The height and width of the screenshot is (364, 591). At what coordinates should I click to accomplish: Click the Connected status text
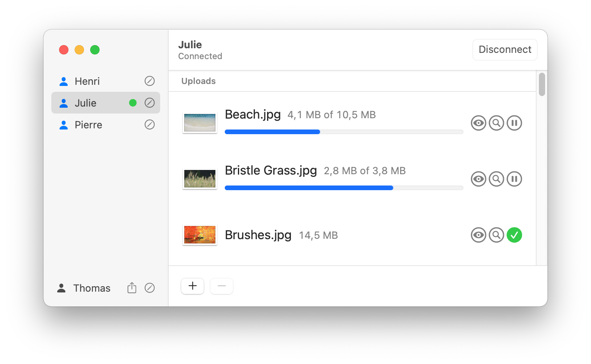[200, 56]
